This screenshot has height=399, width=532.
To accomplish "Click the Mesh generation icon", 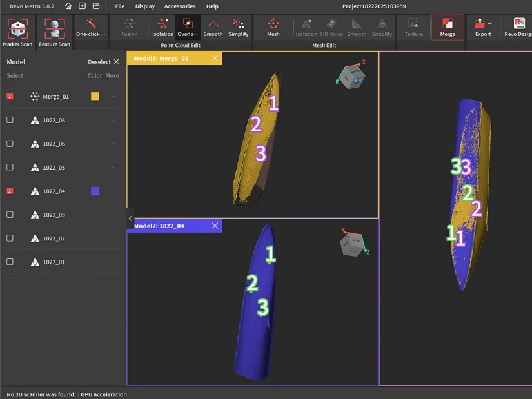I will 273,28.
